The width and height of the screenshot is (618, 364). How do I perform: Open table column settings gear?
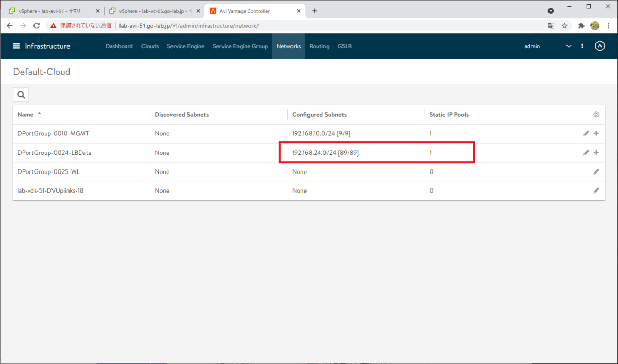tap(596, 114)
